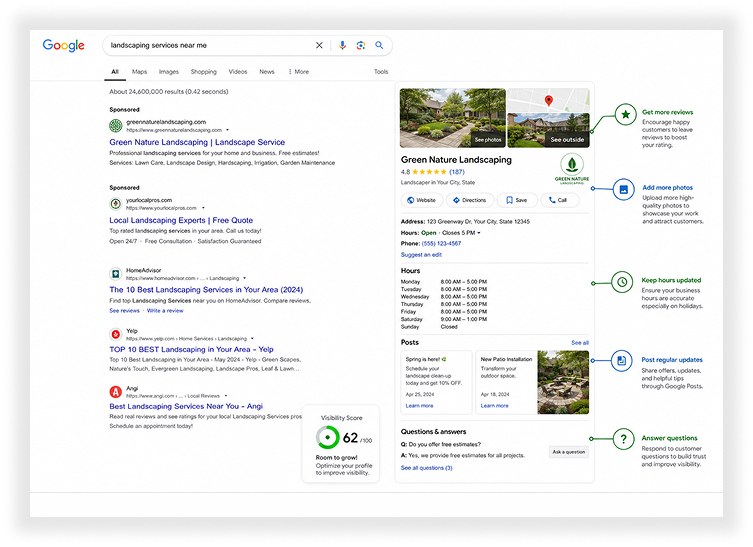
Task: Click the clock Keep hours updated icon
Action: click(622, 282)
